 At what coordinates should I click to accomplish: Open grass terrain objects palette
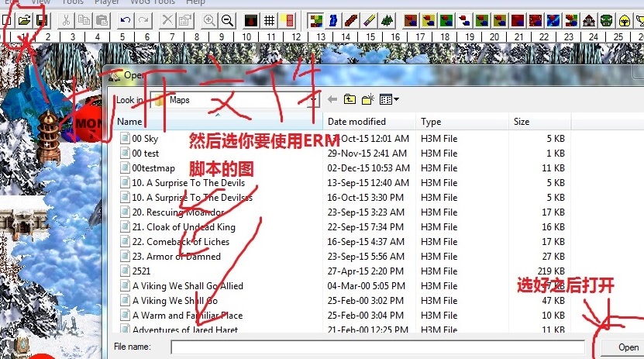tap(446, 20)
